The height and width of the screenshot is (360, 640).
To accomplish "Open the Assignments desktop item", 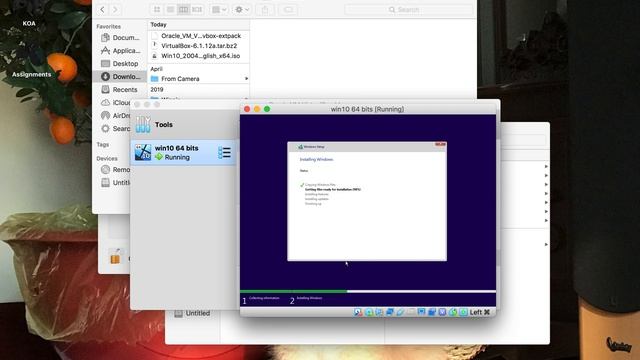I will 31,74.
